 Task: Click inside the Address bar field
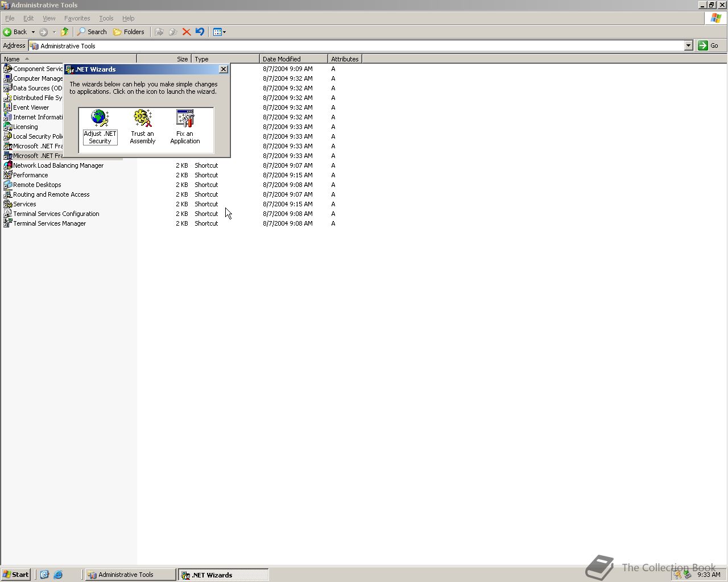click(x=357, y=46)
